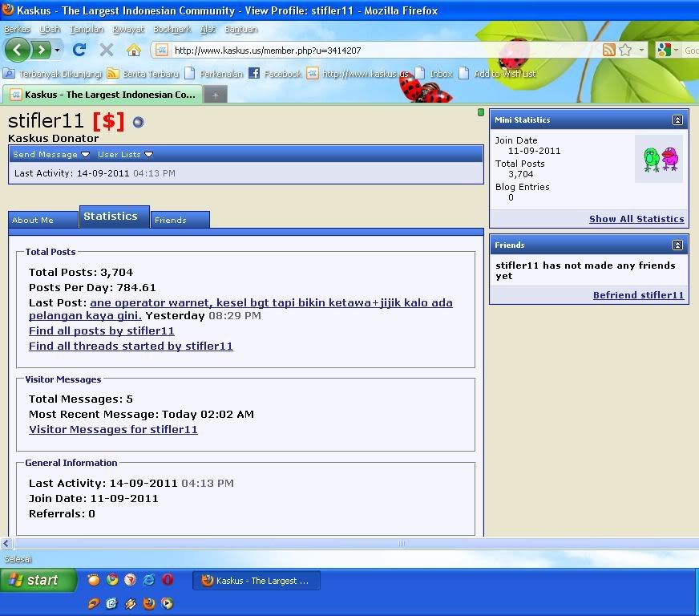The height and width of the screenshot is (616, 699).
Task: Click the Show Desktop quick launch icon
Action: (111, 603)
